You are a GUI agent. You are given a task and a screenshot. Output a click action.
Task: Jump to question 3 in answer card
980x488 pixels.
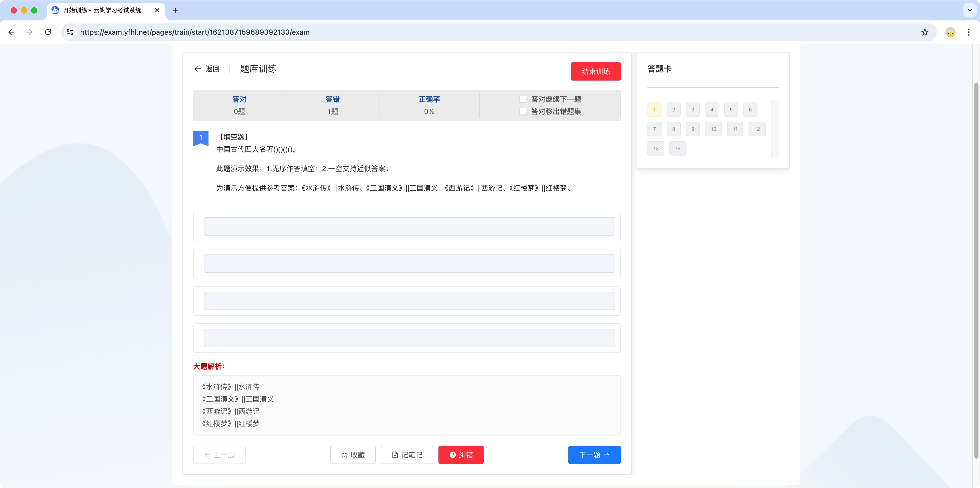[x=693, y=110]
